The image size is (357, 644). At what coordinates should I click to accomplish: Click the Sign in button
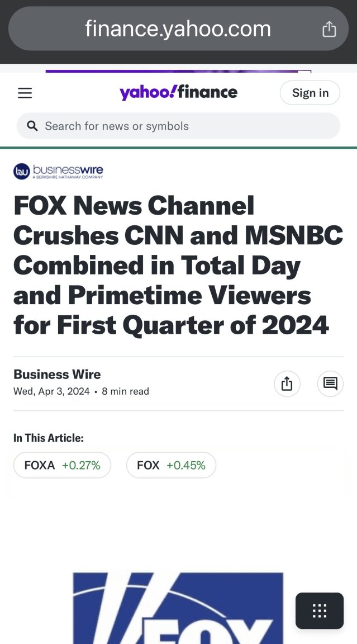[x=310, y=93]
